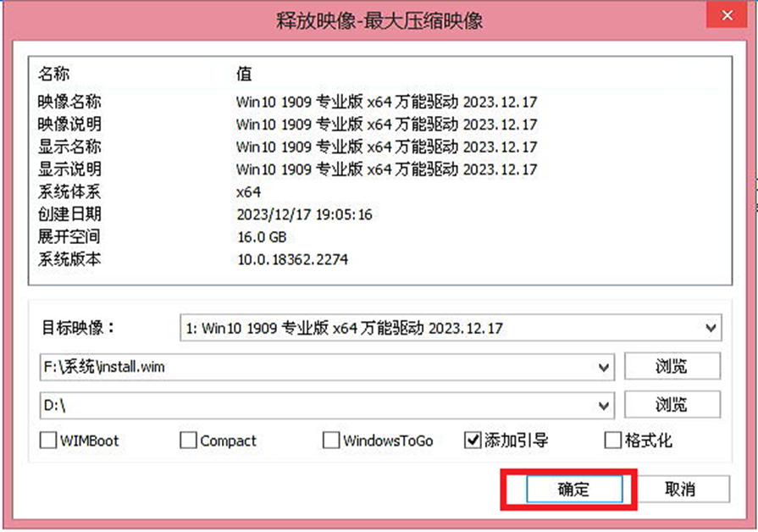The image size is (758, 532).
Task: Enable the WIMBoot checkbox
Action: (x=48, y=441)
